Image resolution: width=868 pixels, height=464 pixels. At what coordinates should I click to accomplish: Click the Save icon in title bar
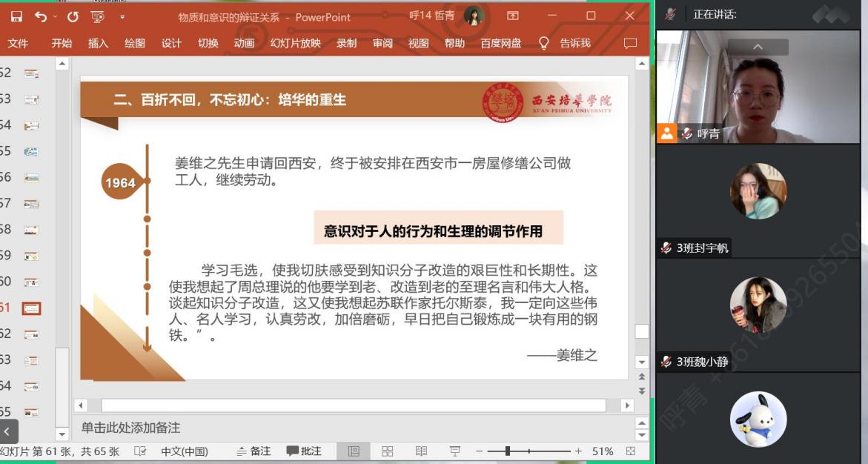click(16, 16)
